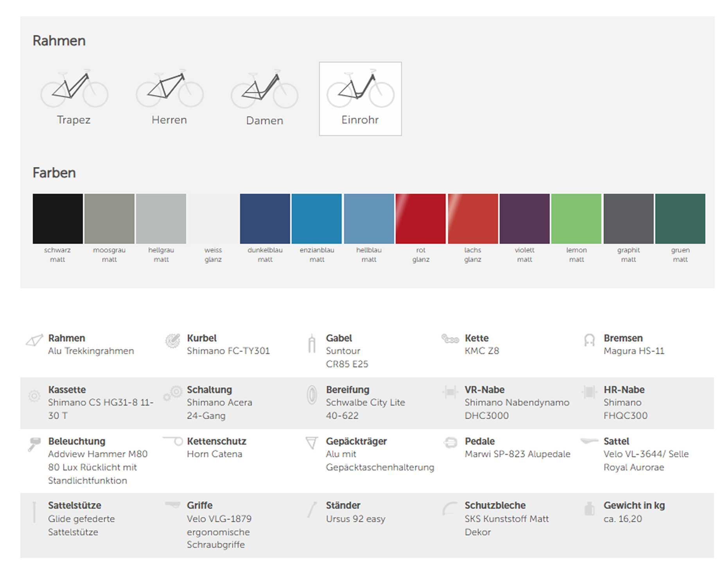This screenshot has width=728, height=572.
Task: Click the Pedale pedal icon
Action: tap(450, 443)
